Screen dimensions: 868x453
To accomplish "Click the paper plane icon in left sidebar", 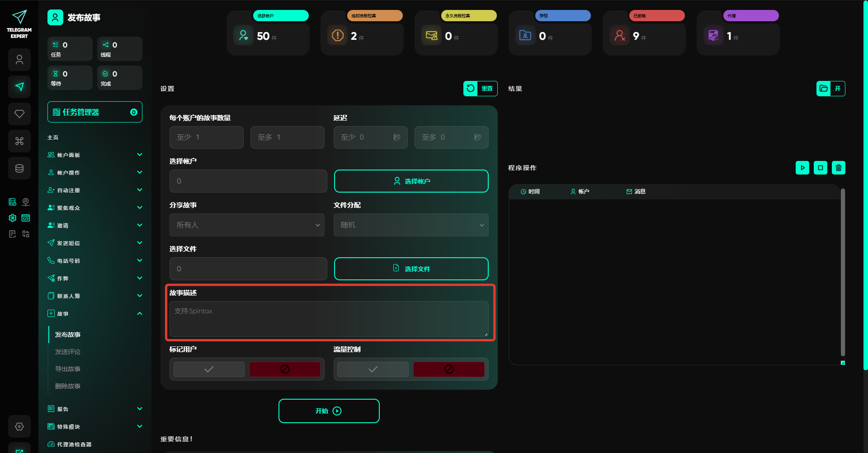I will point(19,87).
